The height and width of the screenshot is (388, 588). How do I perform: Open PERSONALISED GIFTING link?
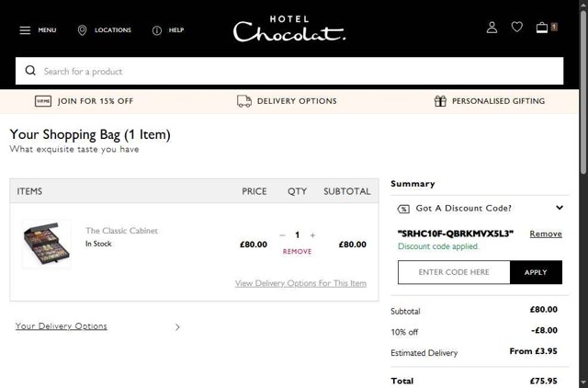pos(498,101)
